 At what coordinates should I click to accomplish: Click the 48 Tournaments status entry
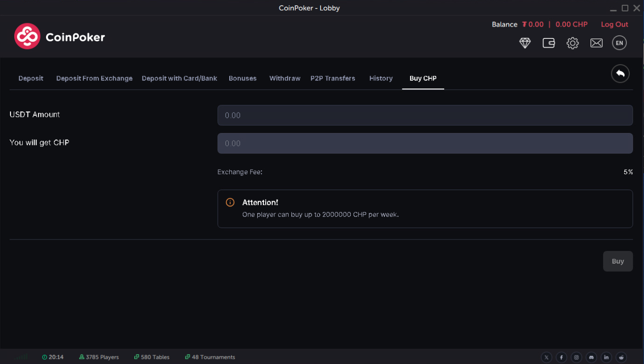[210, 357]
